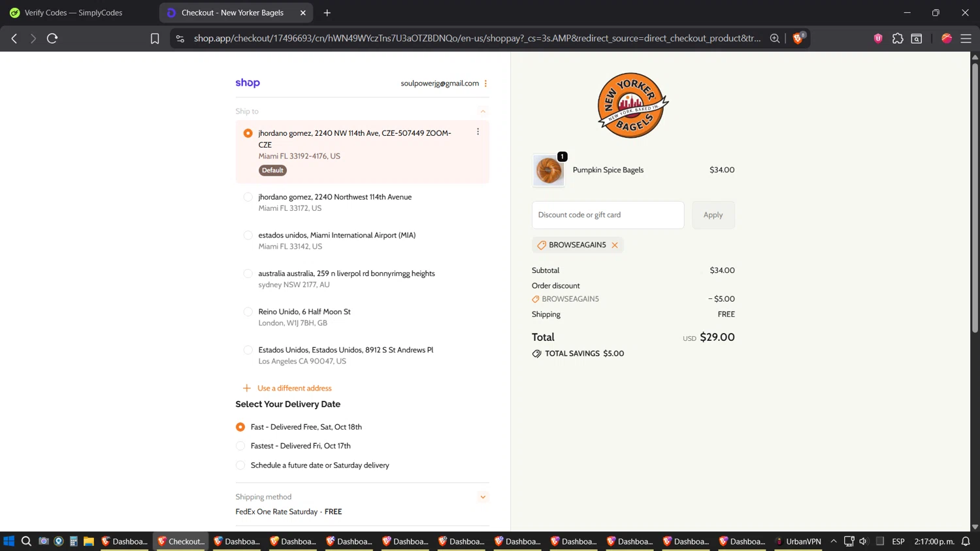Open the Windows Start menu
Screen dimensions: 980x551
(x=8, y=541)
